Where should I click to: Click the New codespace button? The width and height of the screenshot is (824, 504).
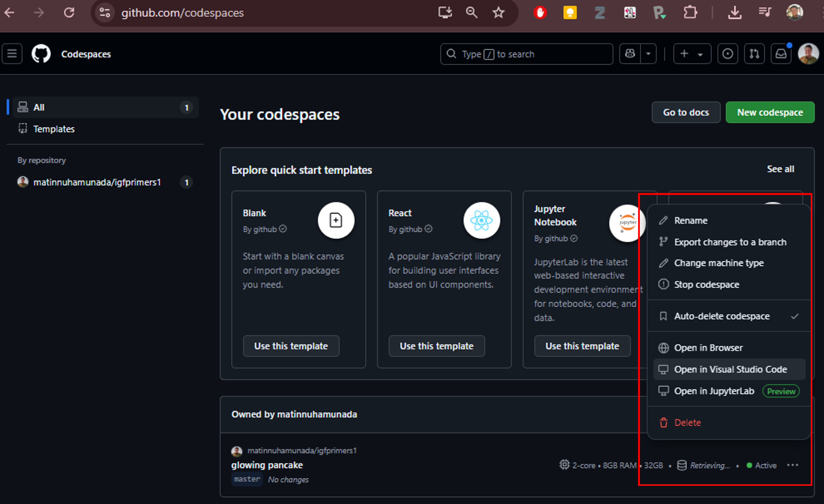770,112
